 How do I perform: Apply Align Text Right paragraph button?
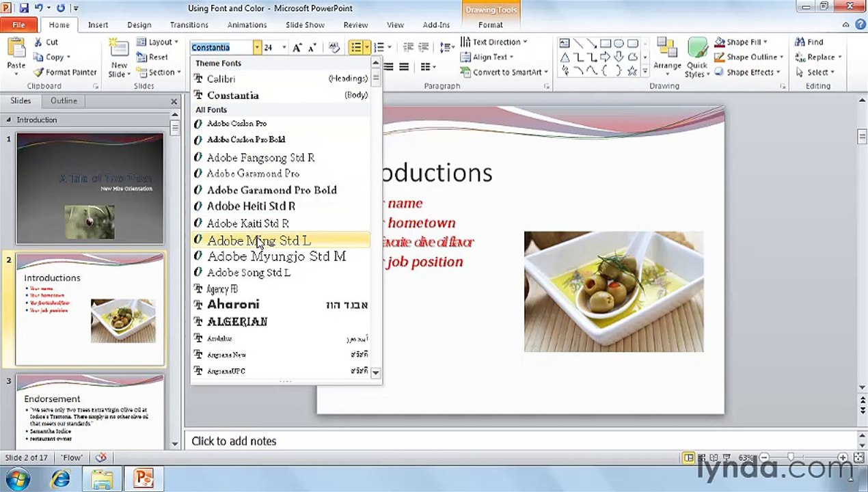tap(389, 66)
